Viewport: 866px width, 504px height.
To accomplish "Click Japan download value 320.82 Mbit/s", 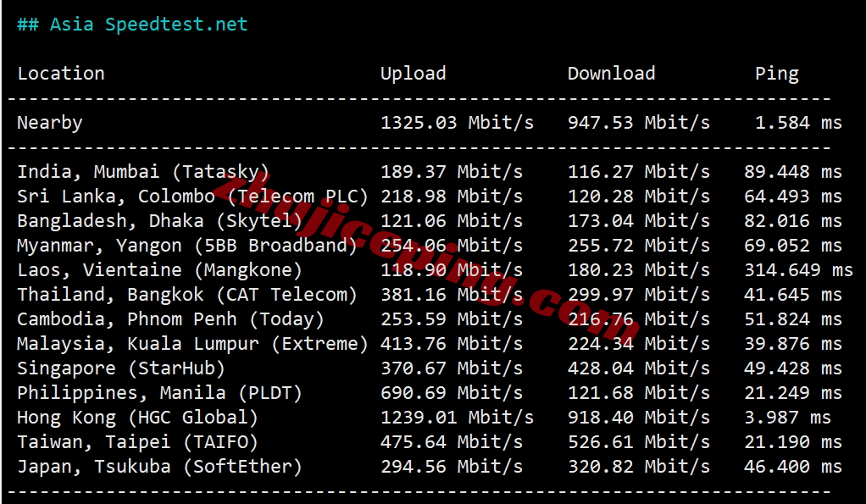I will [x=639, y=467].
